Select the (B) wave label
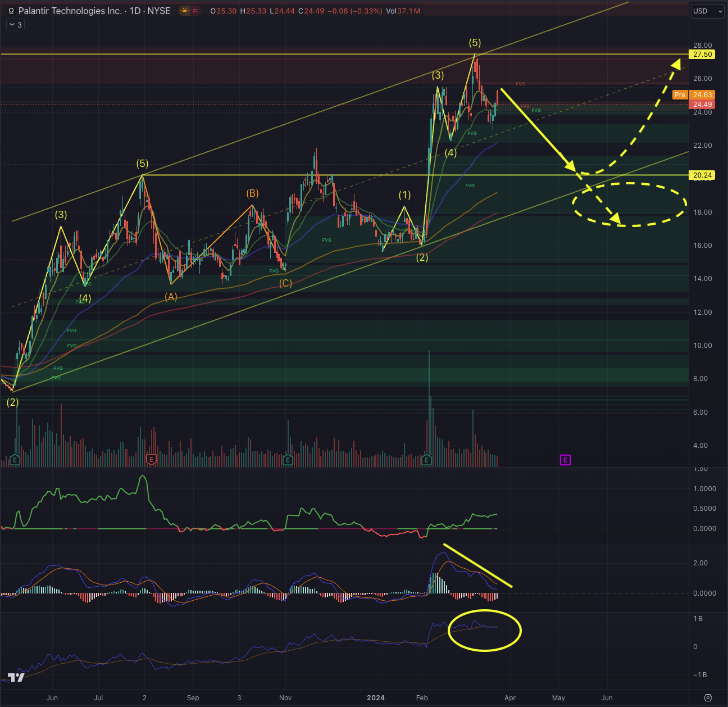The width and height of the screenshot is (728, 707). coord(252,193)
